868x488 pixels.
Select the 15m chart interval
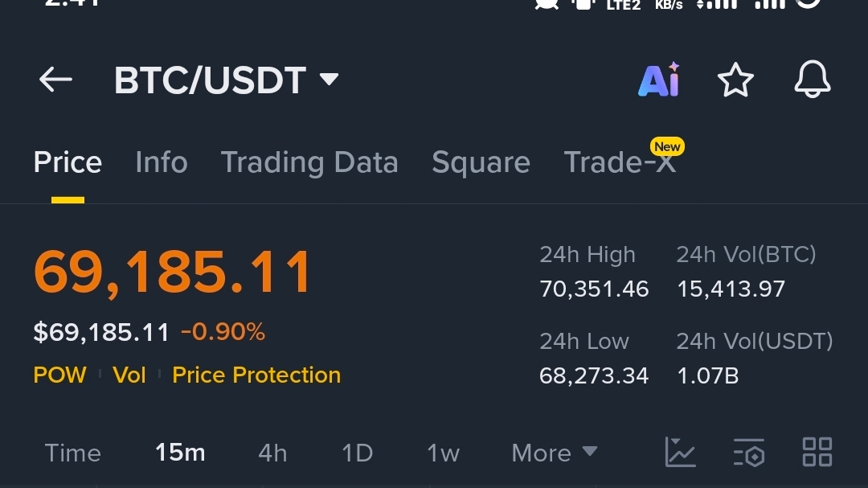point(180,453)
